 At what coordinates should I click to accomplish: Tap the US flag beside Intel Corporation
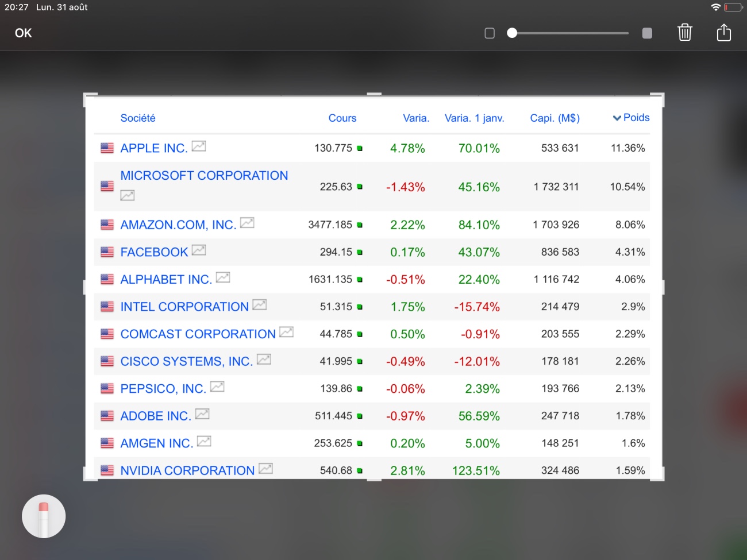pos(107,307)
